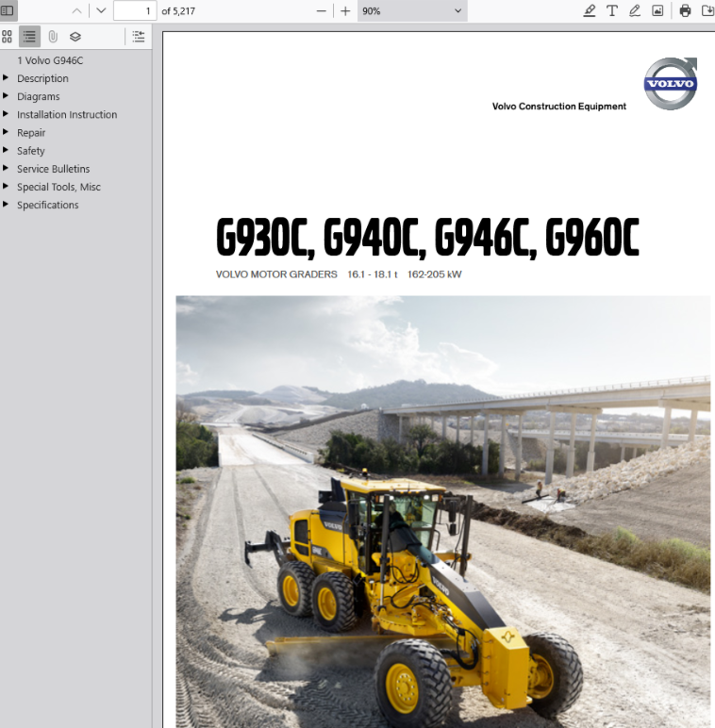
Task: Expand the Description outline node
Action: (x=6, y=77)
